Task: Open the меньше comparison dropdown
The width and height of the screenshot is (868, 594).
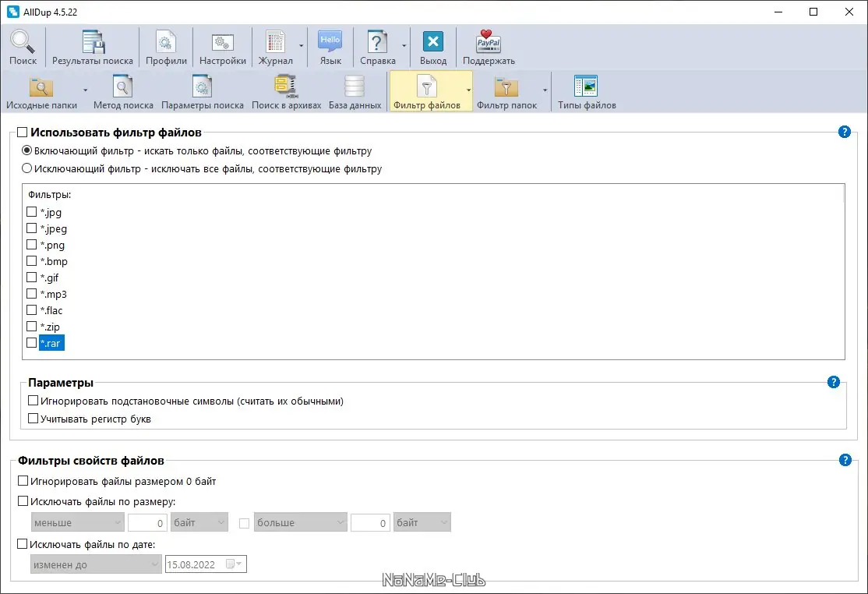Action: pyautogui.click(x=77, y=522)
